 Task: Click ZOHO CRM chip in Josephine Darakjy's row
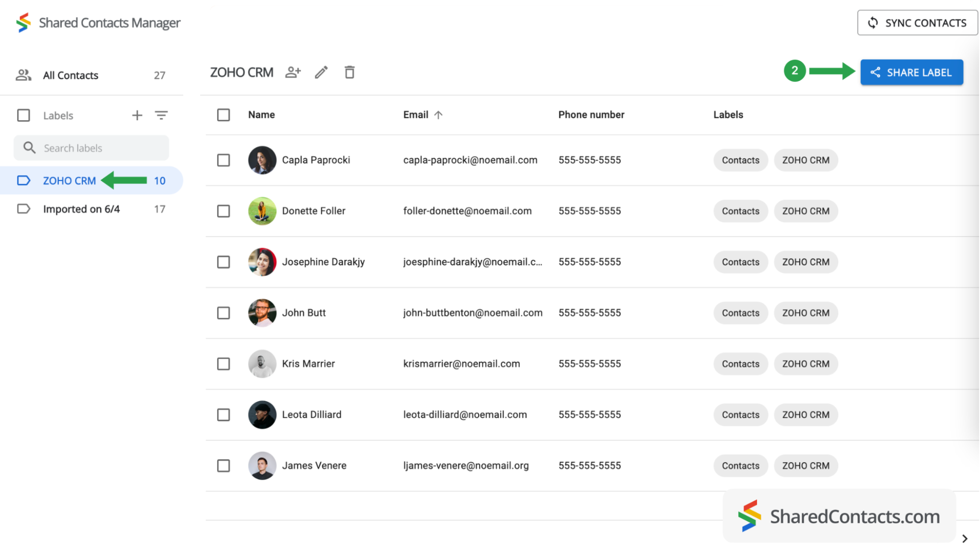[x=805, y=262]
